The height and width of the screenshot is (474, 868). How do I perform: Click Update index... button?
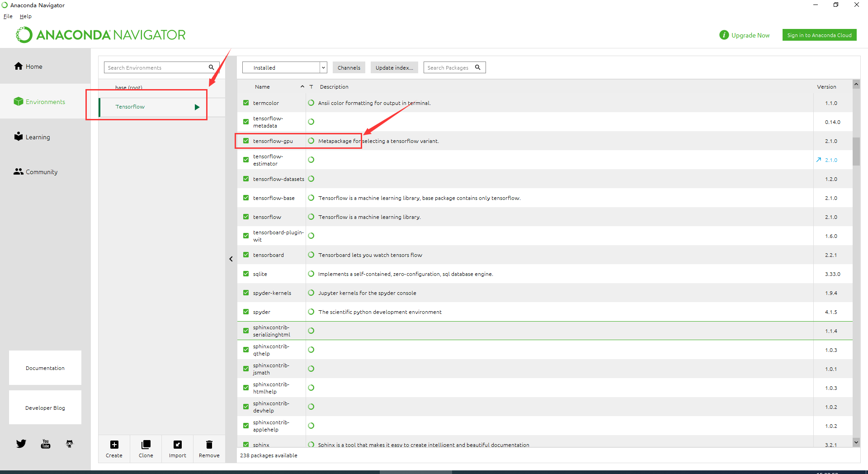pos(394,67)
